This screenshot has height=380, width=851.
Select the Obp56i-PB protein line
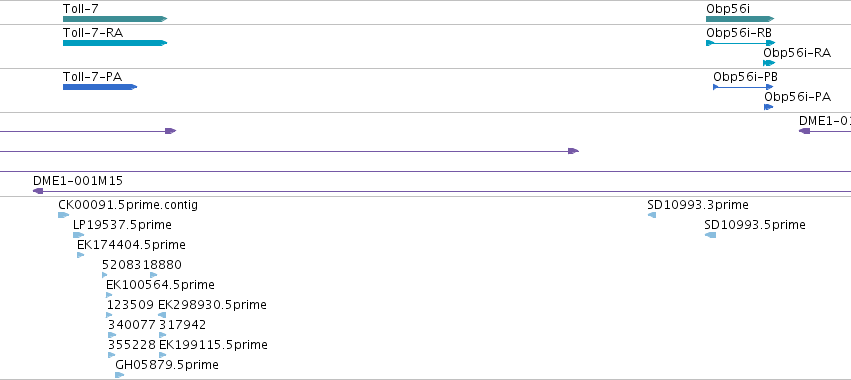[x=743, y=87]
